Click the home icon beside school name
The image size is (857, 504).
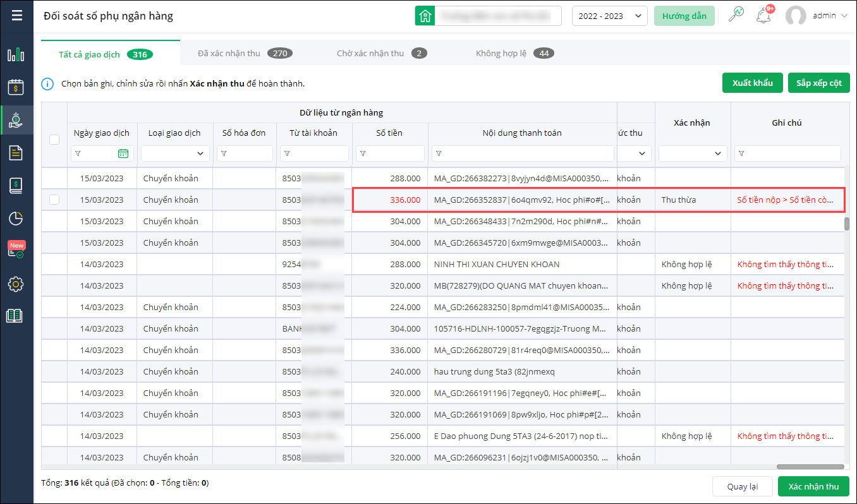[x=425, y=16]
